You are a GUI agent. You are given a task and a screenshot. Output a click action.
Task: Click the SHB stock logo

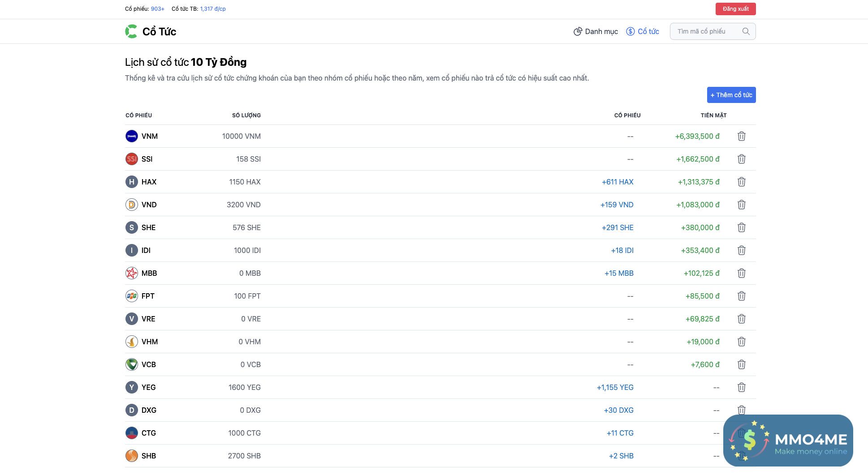click(x=131, y=456)
